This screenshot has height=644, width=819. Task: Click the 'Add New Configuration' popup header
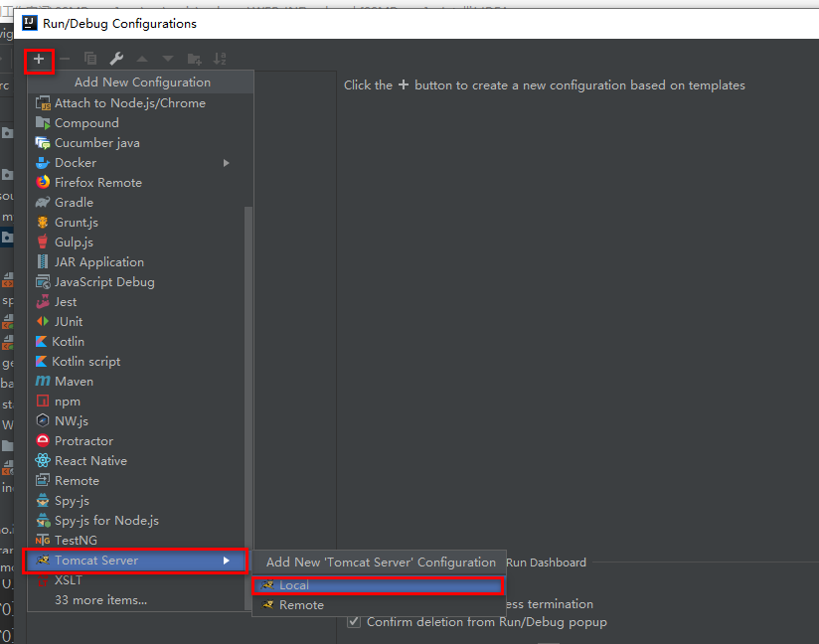(141, 82)
